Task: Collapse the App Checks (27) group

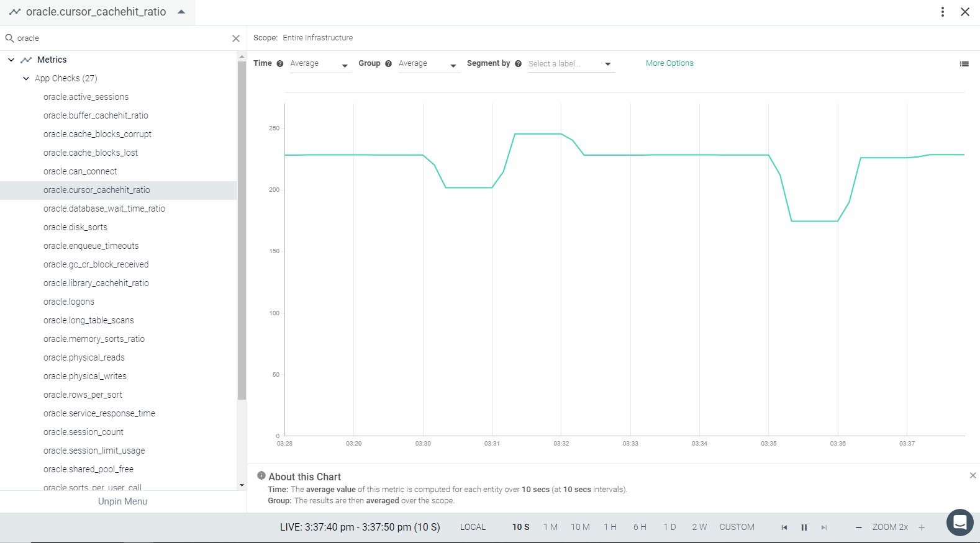Action: pyautogui.click(x=26, y=78)
